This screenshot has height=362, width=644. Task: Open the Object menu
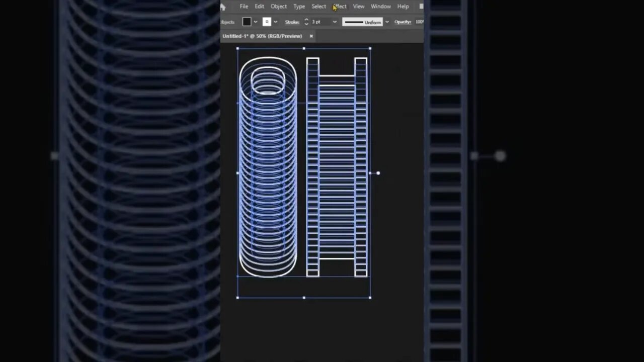(278, 7)
